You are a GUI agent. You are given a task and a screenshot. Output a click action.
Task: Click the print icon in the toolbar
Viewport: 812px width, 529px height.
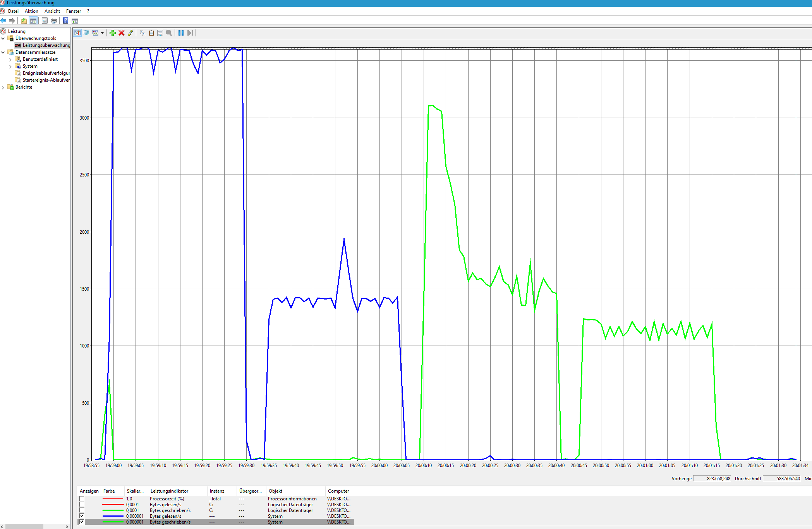(x=54, y=21)
